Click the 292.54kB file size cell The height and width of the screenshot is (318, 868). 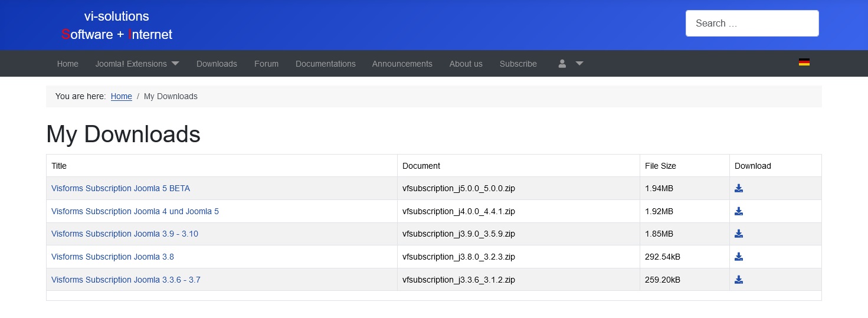point(684,257)
